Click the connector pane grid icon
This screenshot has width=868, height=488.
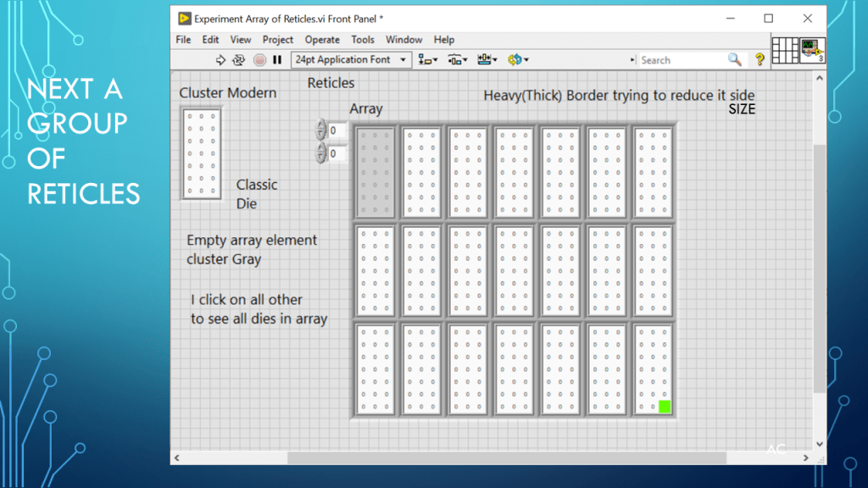785,50
